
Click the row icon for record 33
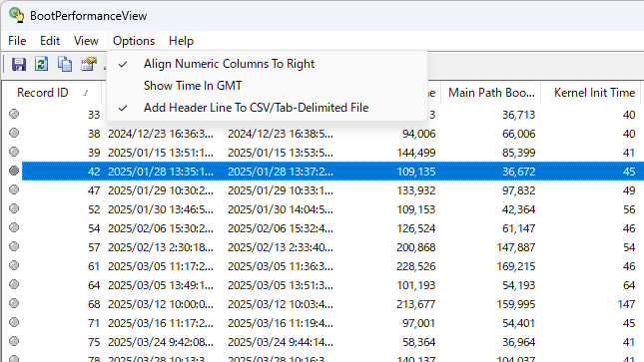coord(14,114)
